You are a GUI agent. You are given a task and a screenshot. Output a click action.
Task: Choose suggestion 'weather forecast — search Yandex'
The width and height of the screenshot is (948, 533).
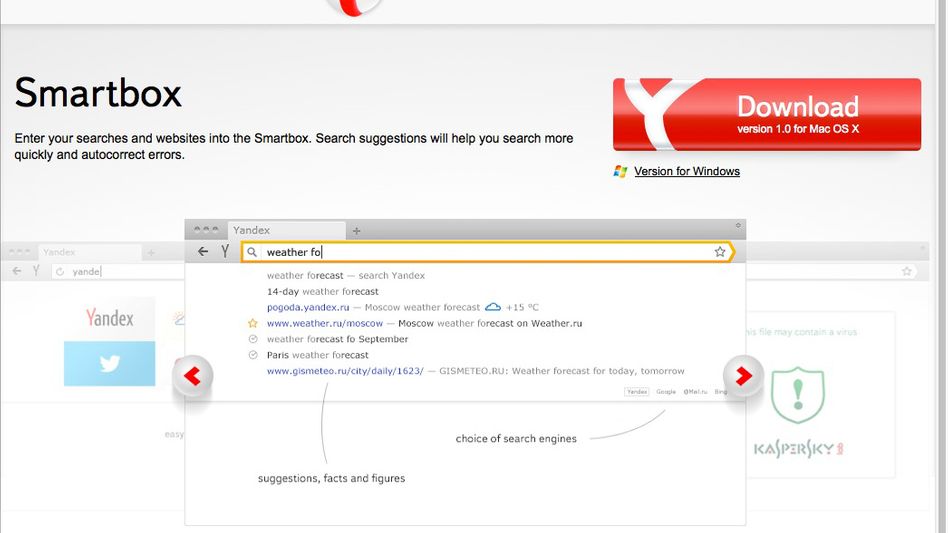click(346, 276)
